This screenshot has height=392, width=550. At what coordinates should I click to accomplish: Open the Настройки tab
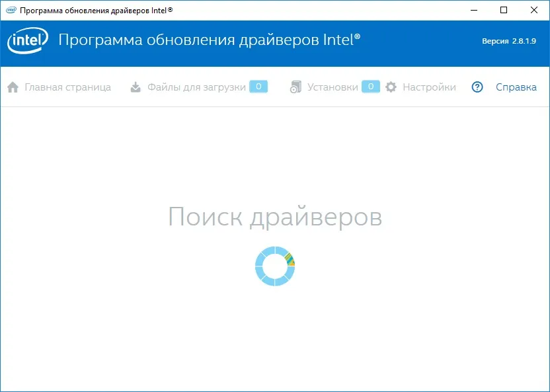(429, 87)
